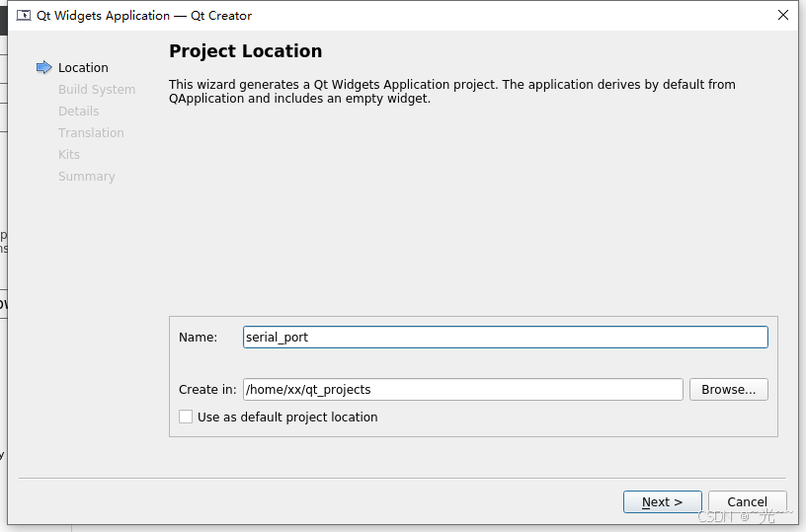Select the Summary wizard step

(86, 176)
